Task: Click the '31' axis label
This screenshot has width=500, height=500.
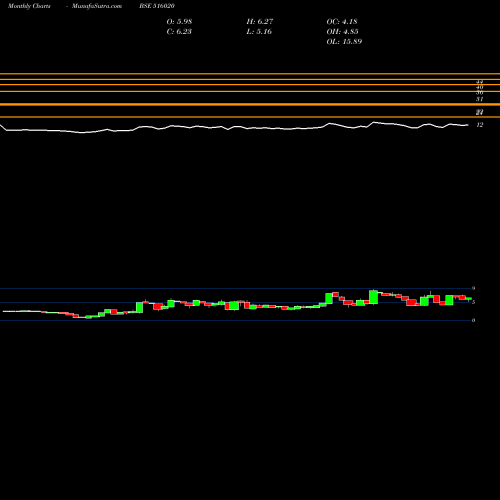Action: (x=479, y=99)
